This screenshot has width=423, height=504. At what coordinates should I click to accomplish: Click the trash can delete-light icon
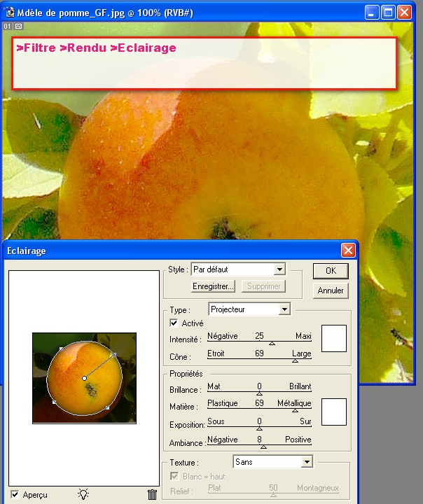coord(152,494)
